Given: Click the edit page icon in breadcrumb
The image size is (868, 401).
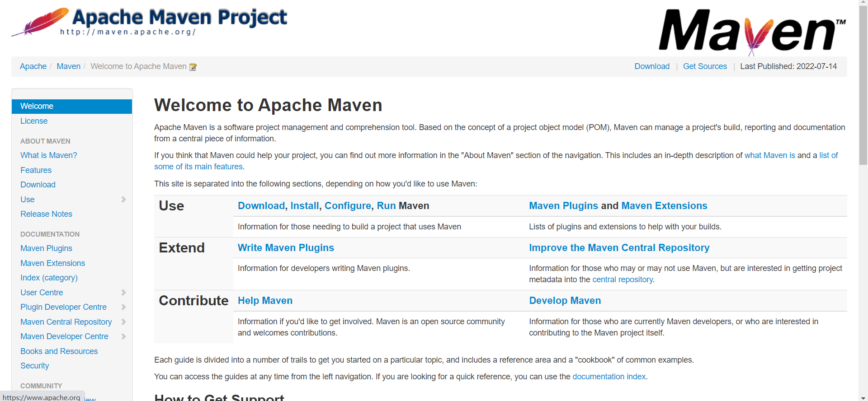Looking at the screenshot, I should [193, 67].
